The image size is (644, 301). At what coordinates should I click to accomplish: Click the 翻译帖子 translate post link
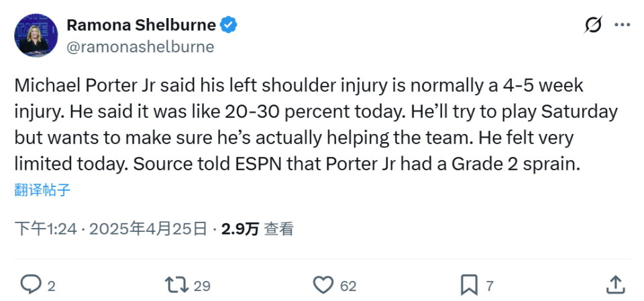point(42,190)
